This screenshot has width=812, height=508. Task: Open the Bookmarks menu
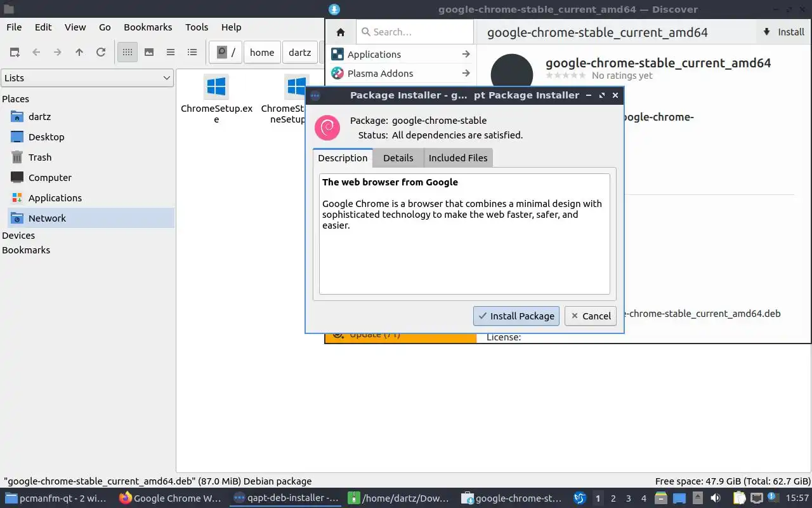coord(148,27)
